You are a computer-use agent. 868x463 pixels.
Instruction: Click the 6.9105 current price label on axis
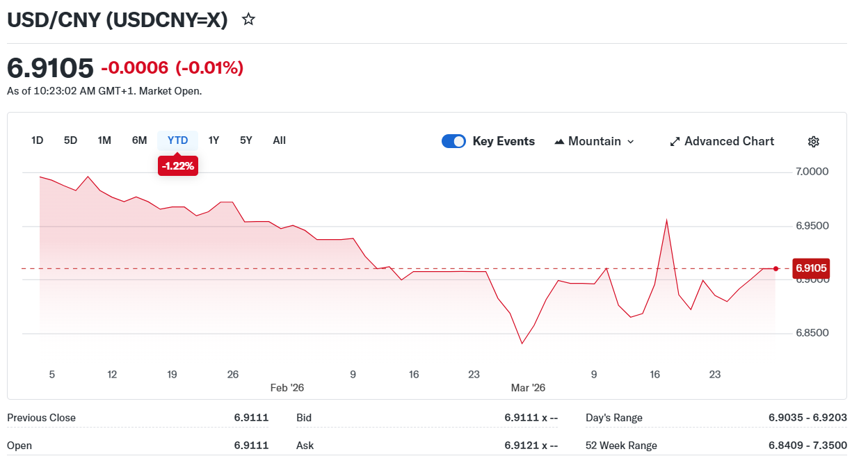811,268
